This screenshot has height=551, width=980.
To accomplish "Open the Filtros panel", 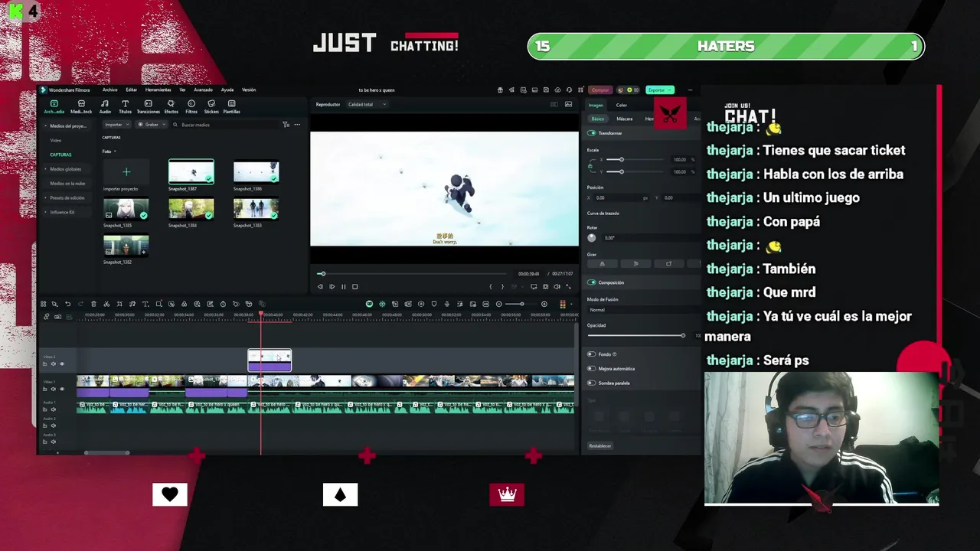I will [x=191, y=106].
